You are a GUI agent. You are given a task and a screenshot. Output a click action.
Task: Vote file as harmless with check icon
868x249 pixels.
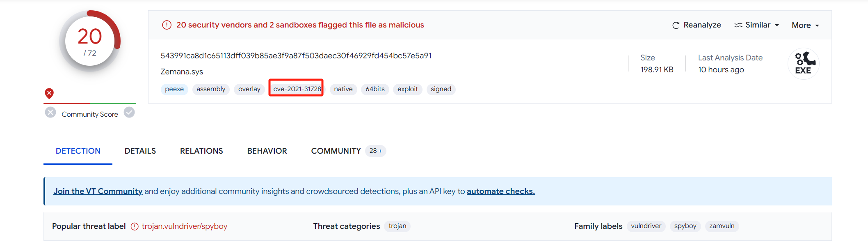click(129, 113)
